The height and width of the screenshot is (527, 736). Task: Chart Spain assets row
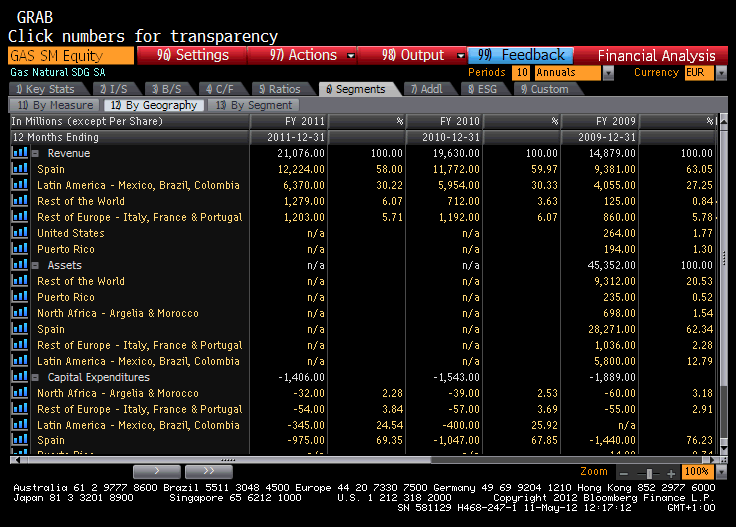pos(20,328)
